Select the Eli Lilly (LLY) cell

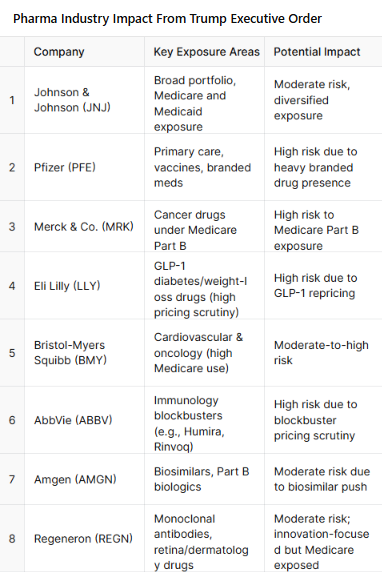click(84, 285)
